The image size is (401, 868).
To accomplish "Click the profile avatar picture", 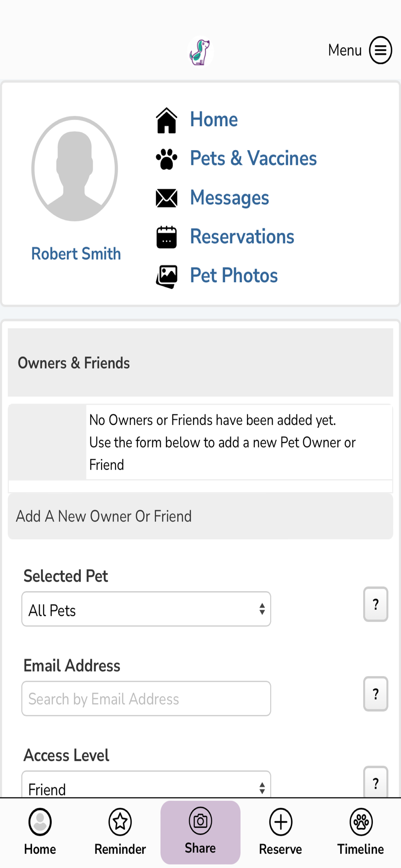I will [75, 168].
